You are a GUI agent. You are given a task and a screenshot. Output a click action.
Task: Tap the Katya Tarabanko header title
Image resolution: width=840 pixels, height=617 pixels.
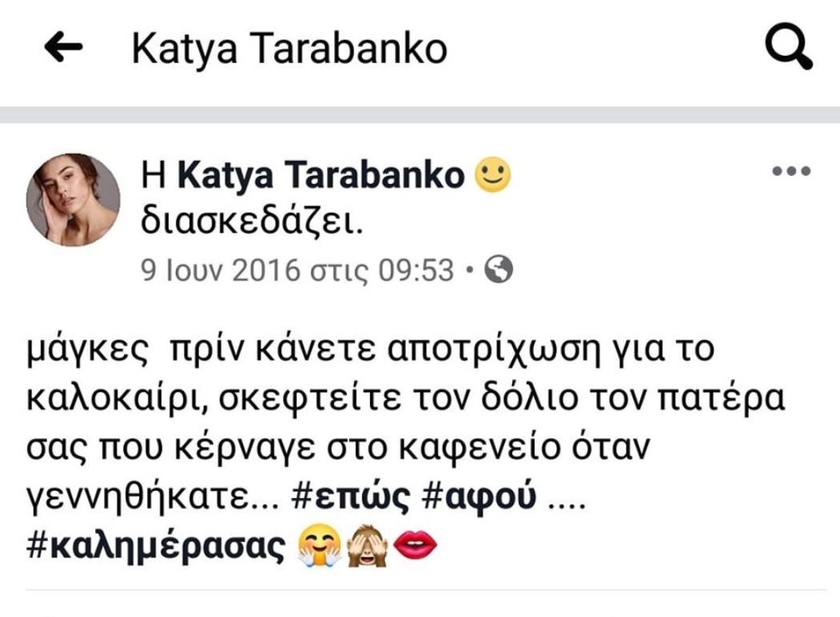pyautogui.click(x=289, y=50)
